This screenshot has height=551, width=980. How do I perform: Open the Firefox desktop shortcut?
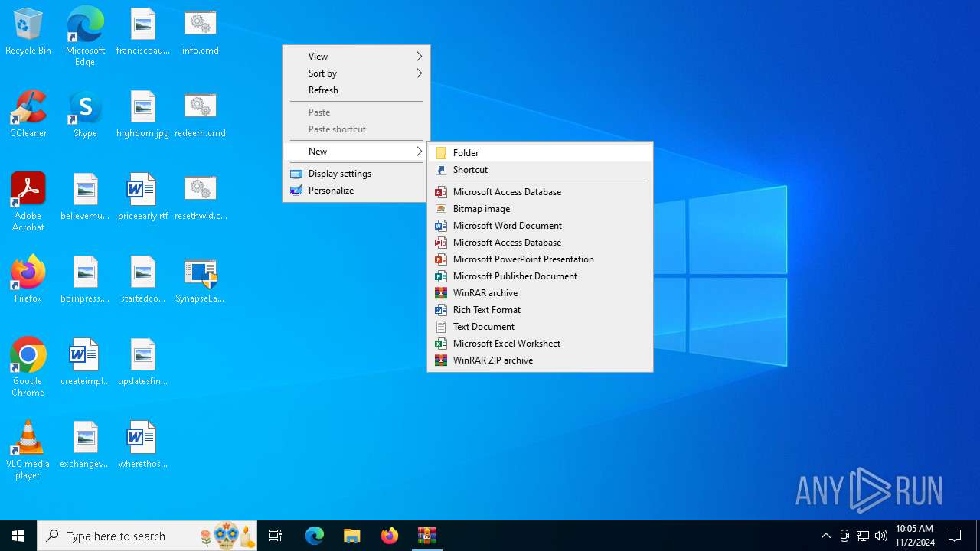pyautogui.click(x=28, y=280)
